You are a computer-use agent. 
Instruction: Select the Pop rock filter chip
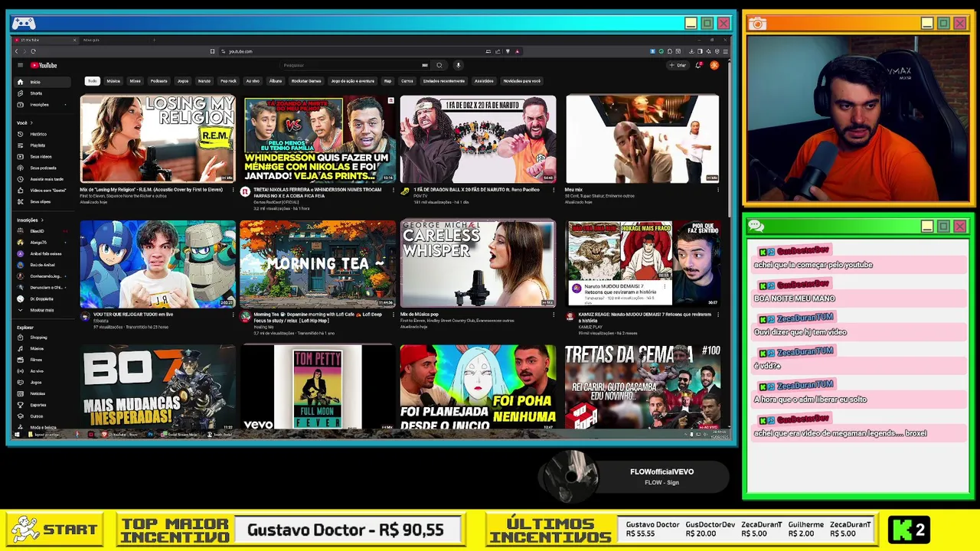point(228,81)
